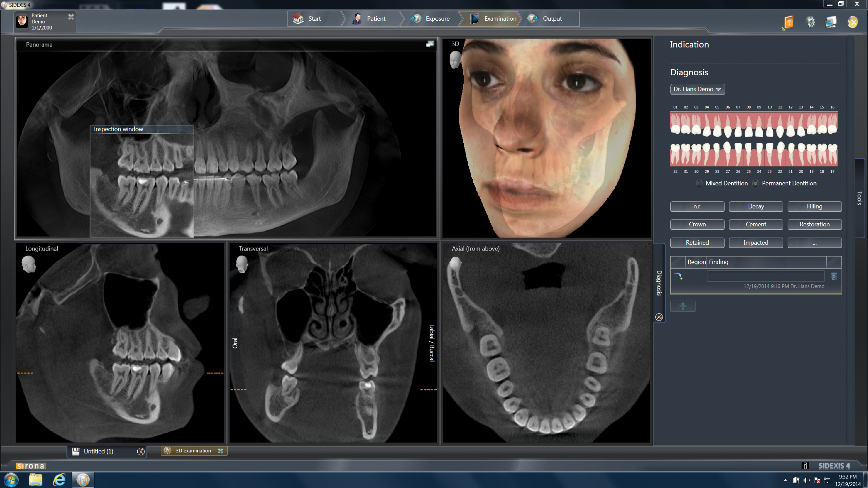868x488 pixels.
Task: Expand the Tools side panel
Action: 859,198
